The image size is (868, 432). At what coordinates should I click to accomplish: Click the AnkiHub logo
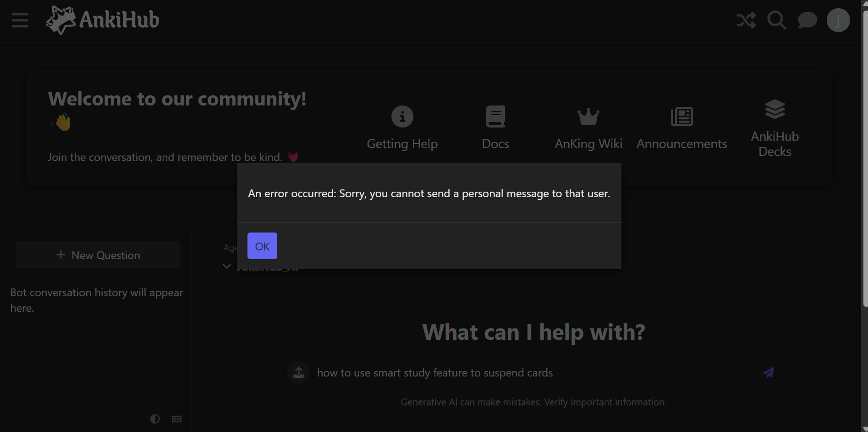103,20
